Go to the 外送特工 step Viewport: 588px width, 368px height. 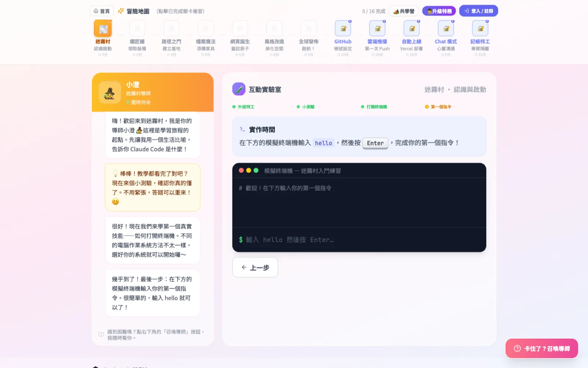click(x=243, y=107)
